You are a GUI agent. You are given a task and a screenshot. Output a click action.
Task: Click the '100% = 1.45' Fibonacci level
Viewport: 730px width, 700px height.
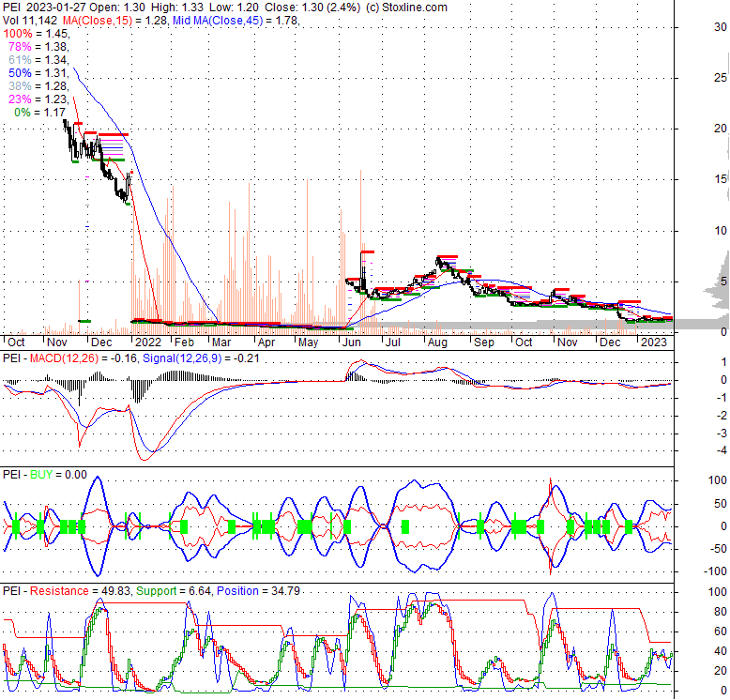click(36, 34)
